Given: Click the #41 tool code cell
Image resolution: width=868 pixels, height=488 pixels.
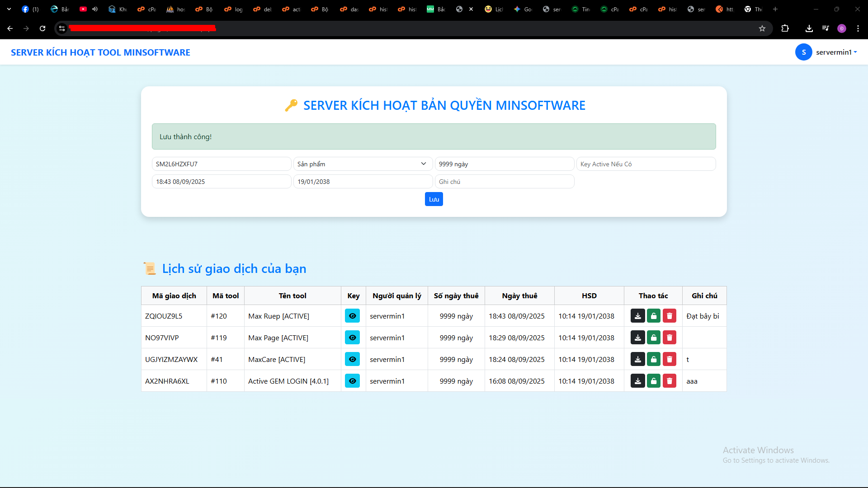Looking at the screenshot, I should click(226, 359).
